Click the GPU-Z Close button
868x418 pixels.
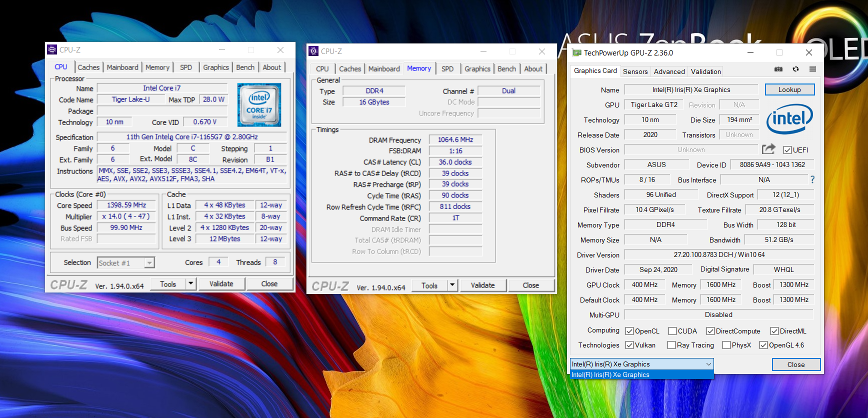(796, 364)
